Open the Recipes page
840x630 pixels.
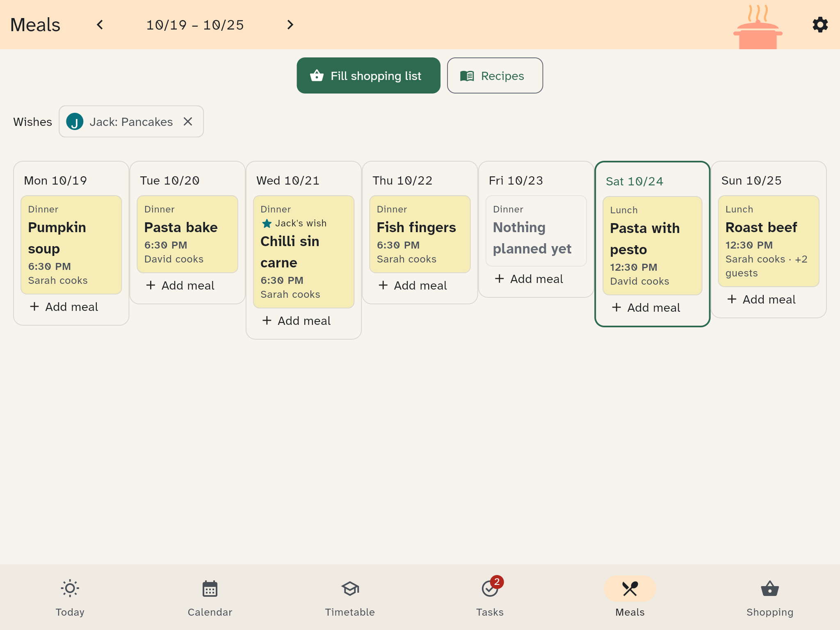coord(495,75)
